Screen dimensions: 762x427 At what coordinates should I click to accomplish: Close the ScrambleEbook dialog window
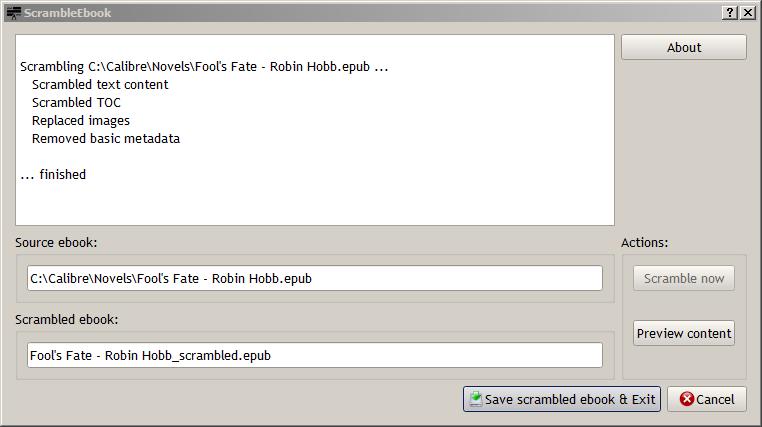(x=747, y=13)
